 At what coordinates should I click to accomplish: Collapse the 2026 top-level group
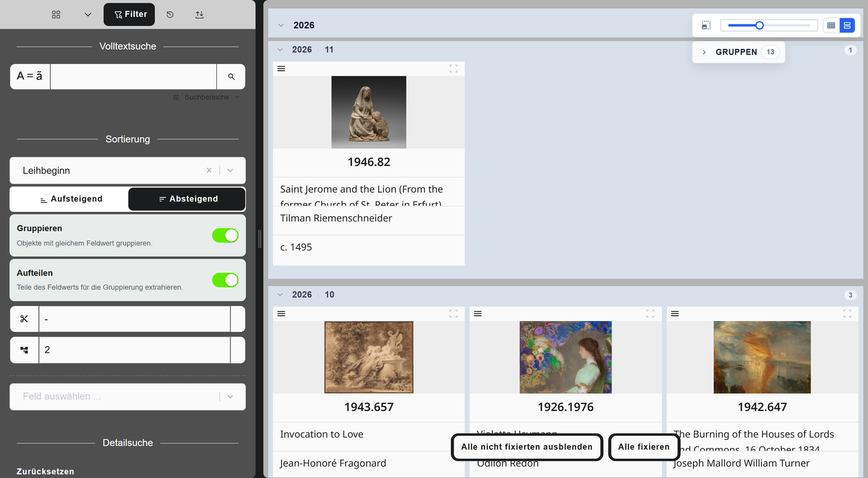click(281, 25)
